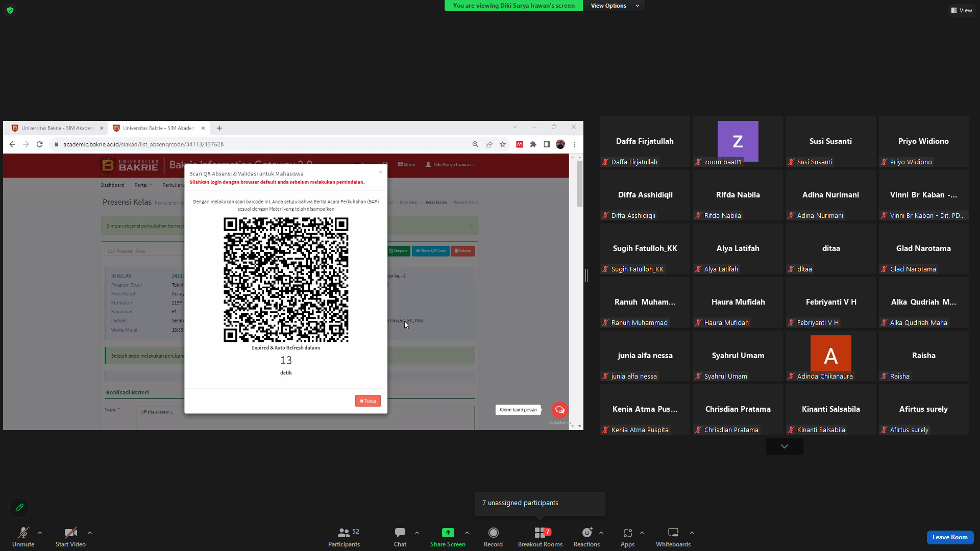Screen dimensions: 980x551
Task: Open Breakout Rooms
Action: coord(540,537)
